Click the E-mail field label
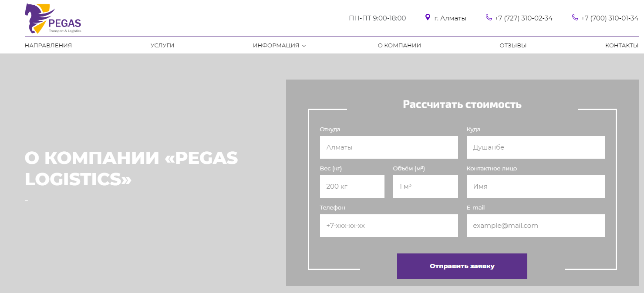 coord(475,208)
